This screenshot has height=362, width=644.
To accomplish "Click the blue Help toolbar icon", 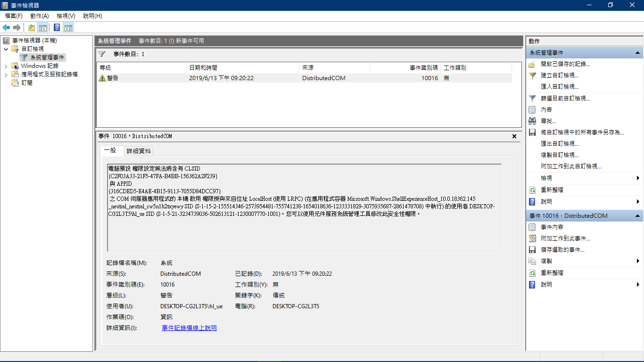I will click(57, 27).
